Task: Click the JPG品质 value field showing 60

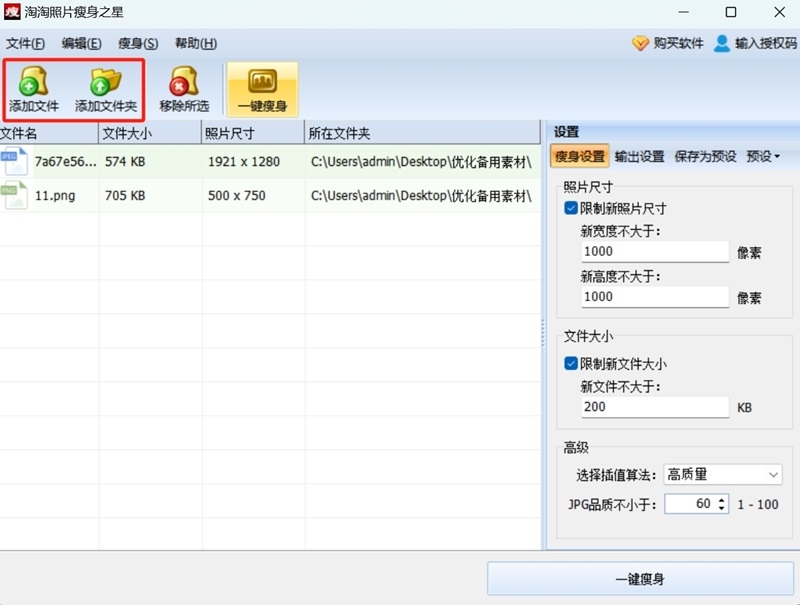Action: tap(691, 504)
